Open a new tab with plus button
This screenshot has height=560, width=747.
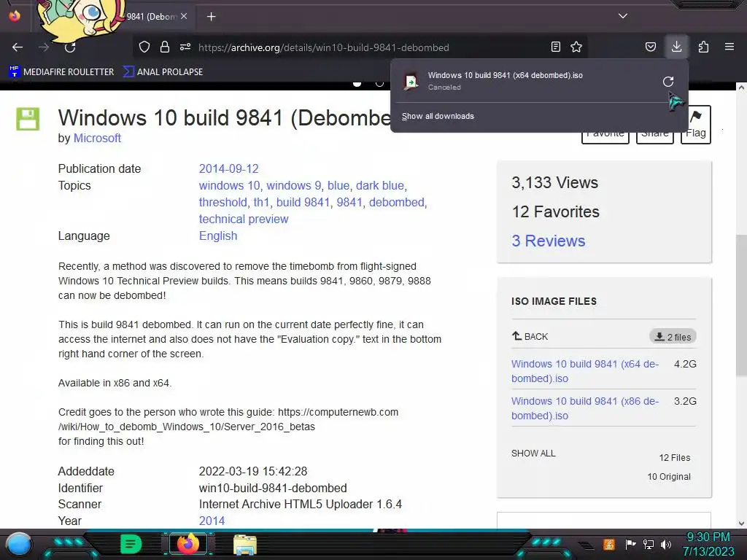point(211,17)
